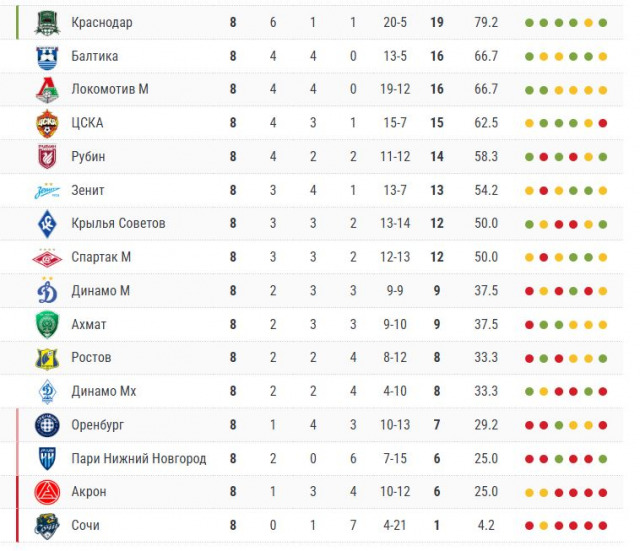Click the Spartak M diamond logo
The width and height of the screenshot is (640, 551).
(x=48, y=257)
